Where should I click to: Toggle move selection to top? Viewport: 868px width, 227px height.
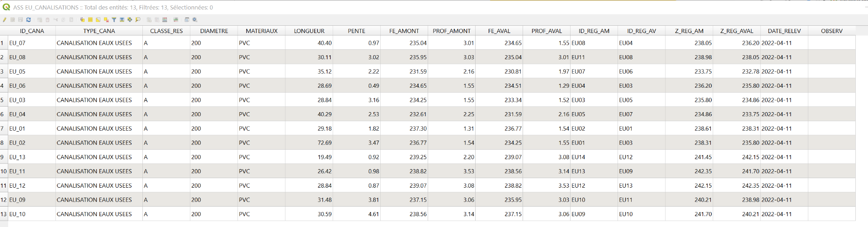click(122, 20)
